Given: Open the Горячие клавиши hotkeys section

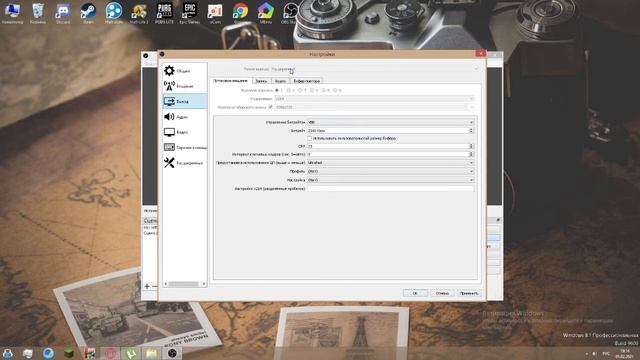Looking at the screenshot, I should pyautogui.click(x=184, y=147).
